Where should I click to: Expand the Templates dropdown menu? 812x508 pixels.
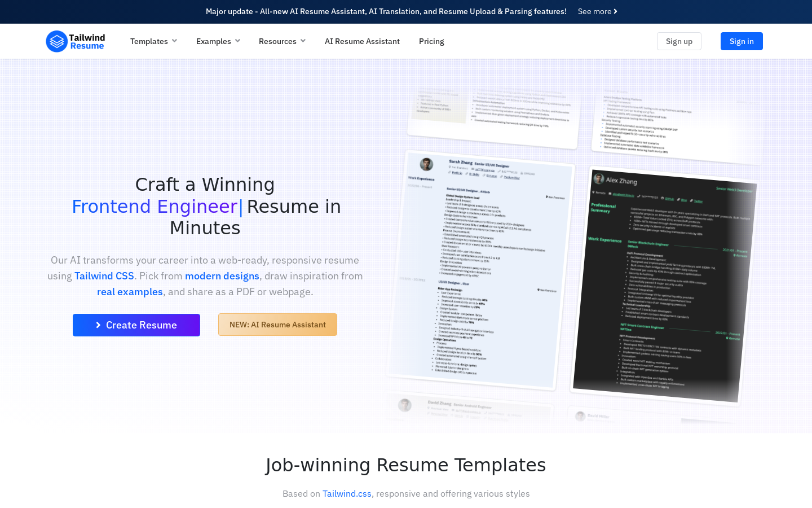[153, 41]
